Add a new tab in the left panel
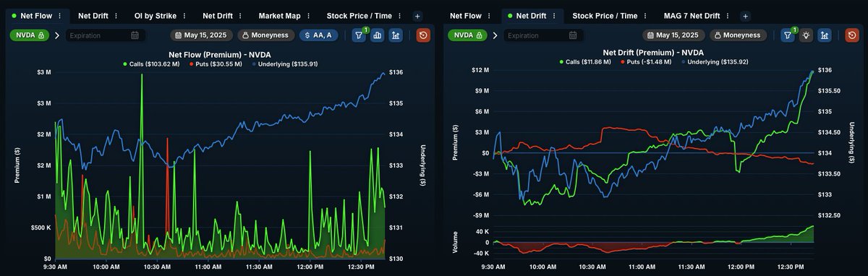Viewport: 868px width, 276px height. (x=417, y=16)
